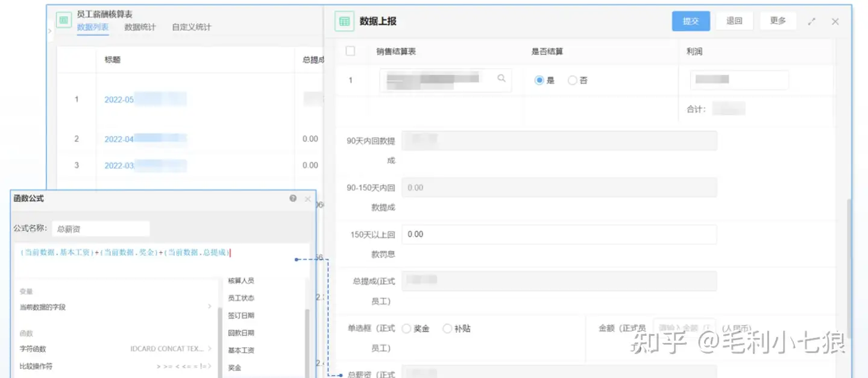Select 基本工资 field in list
Viewport: 868px width, 378px height.
pyautogui.click(x=241, y=350)
